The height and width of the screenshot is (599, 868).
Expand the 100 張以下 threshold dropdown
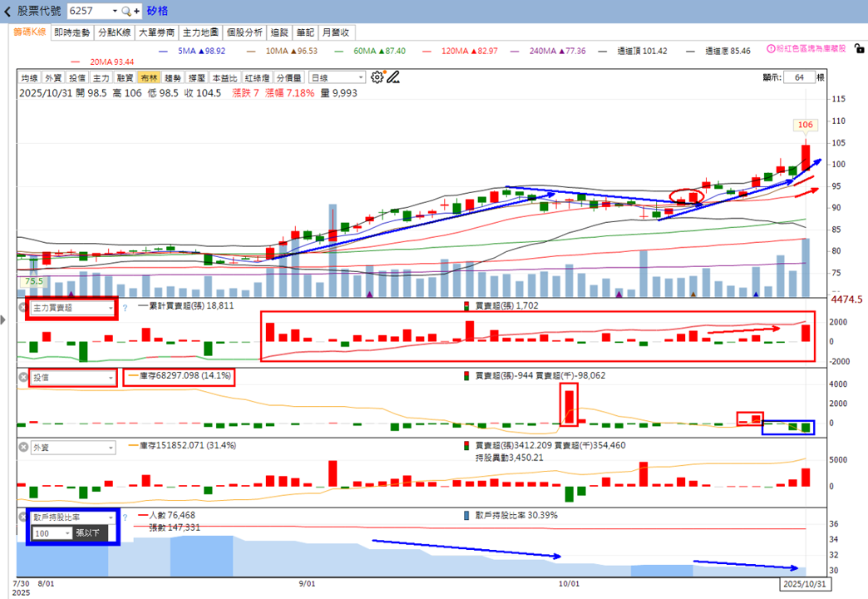click(52, 533)
